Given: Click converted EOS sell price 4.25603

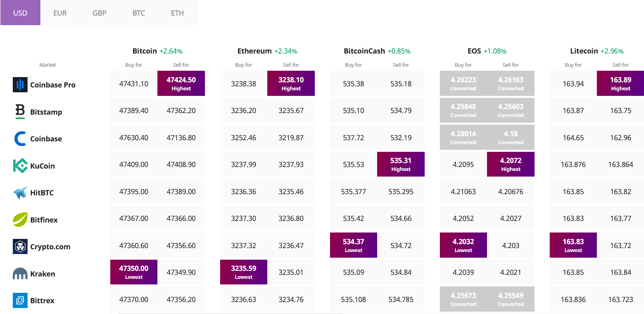Looking at the screenshot, I should (x=511, y=110).
